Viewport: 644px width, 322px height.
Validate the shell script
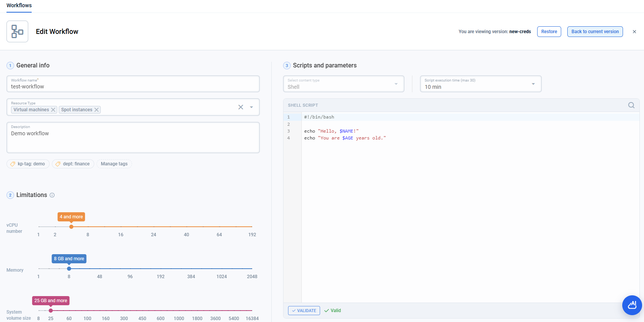click(304, 311)
